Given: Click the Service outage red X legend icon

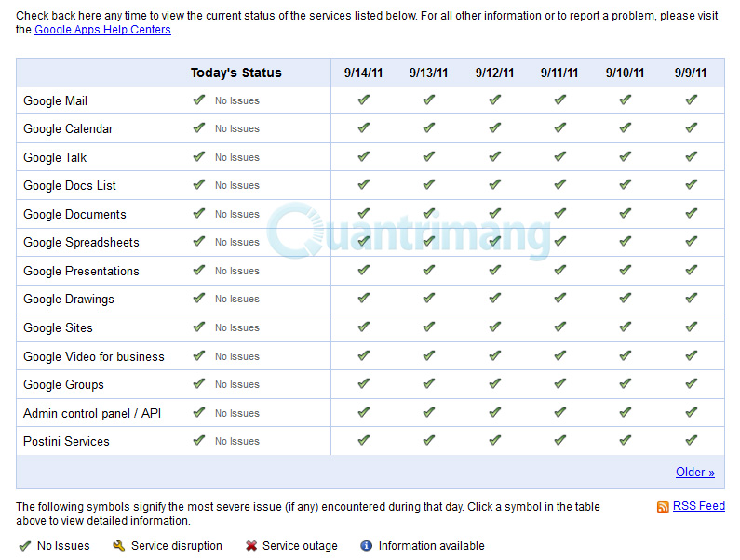Looking at the screenshot, I should [x=250, y=546].
